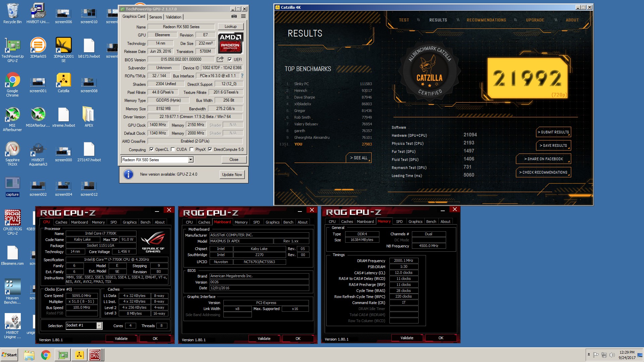
Task: Click the Bus Interface question mark help icon
Action: click(242, 76)
